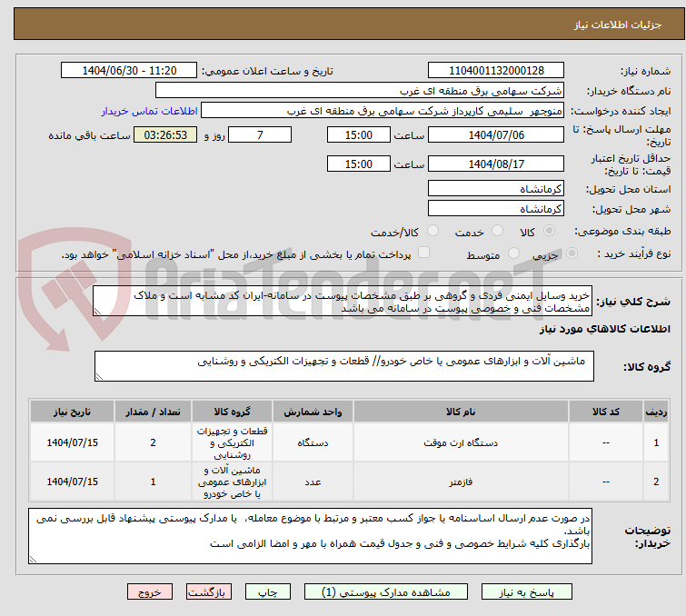This screenshot has width=686, height=616.
Task: Select the کالا radio button
Action: pos(549,231)
